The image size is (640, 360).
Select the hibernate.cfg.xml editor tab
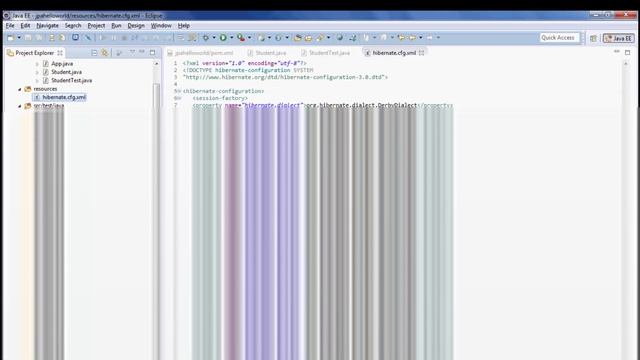coord(394,53)
